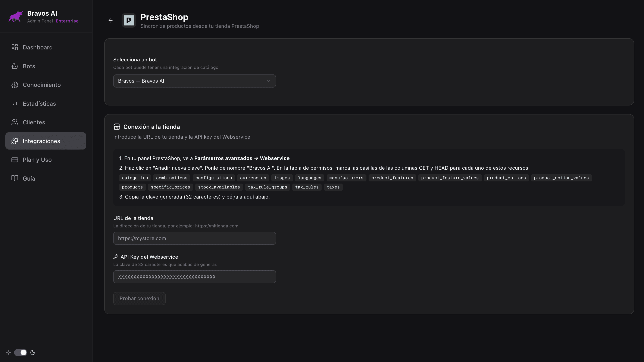Click the Clientes people icon

pos(15,122)
